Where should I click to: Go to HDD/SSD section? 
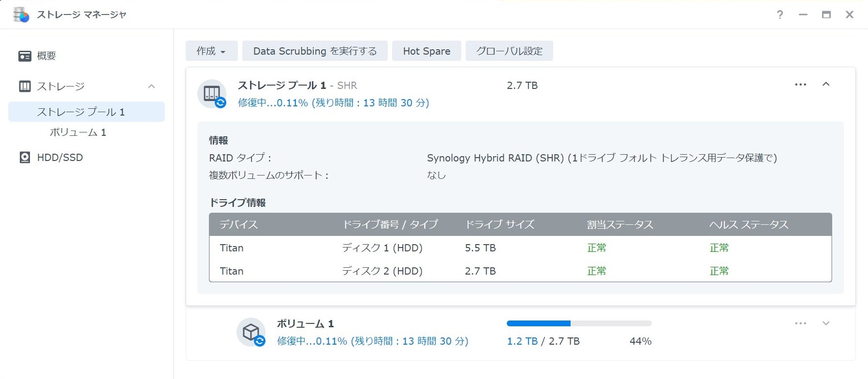tap(60, 158)
